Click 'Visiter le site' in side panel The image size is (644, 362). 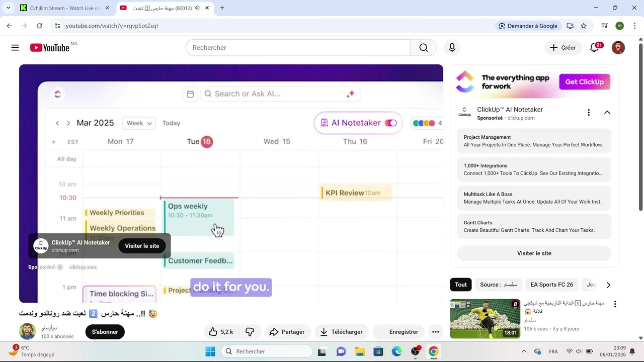[534, 253]
